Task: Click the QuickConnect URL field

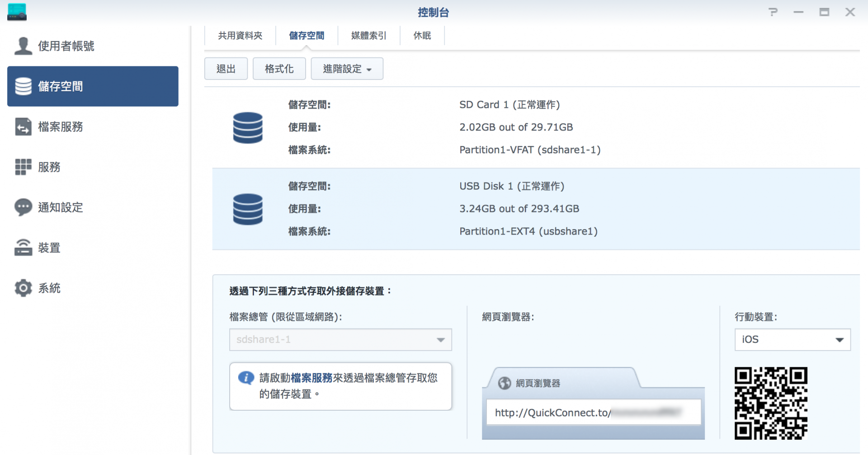Action: pos(593,413)
